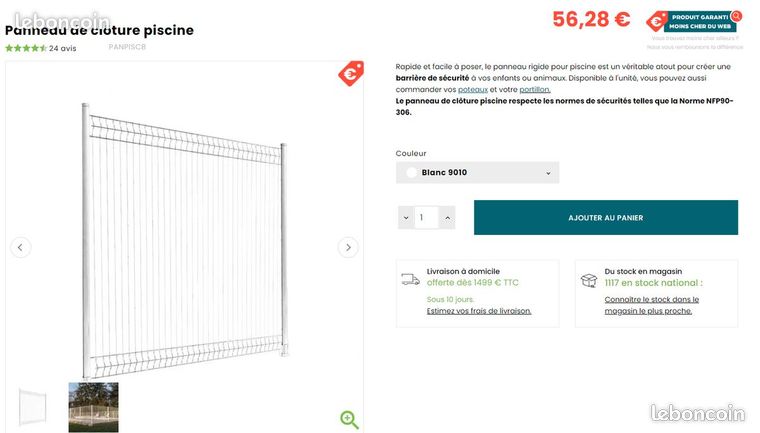This screenshot has width=760, height=433.
Task: Open the Couleur dropdown showing Blanc 9010
Action: [477, 173]
